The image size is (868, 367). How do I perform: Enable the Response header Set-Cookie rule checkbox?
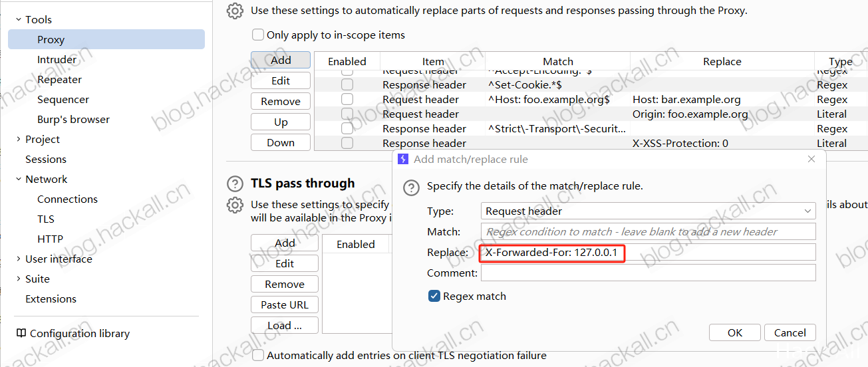pyautogui.click(x=347, y=84)
